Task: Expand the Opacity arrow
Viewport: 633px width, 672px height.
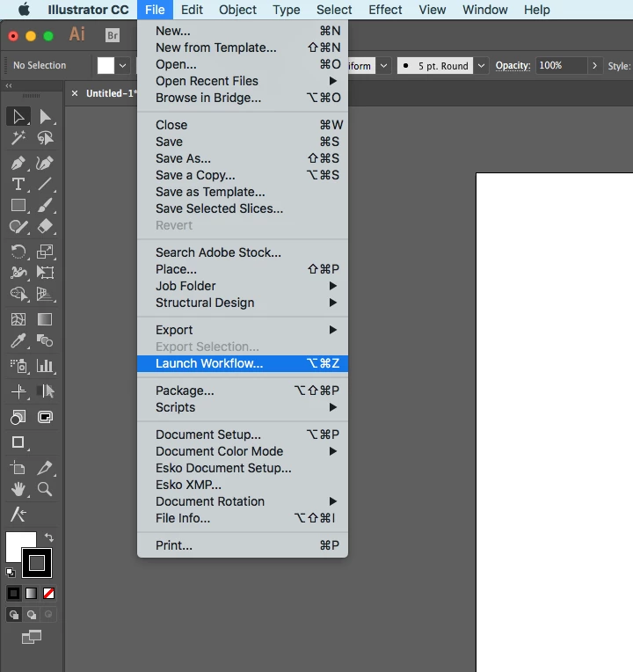Action: click(594, 66)
